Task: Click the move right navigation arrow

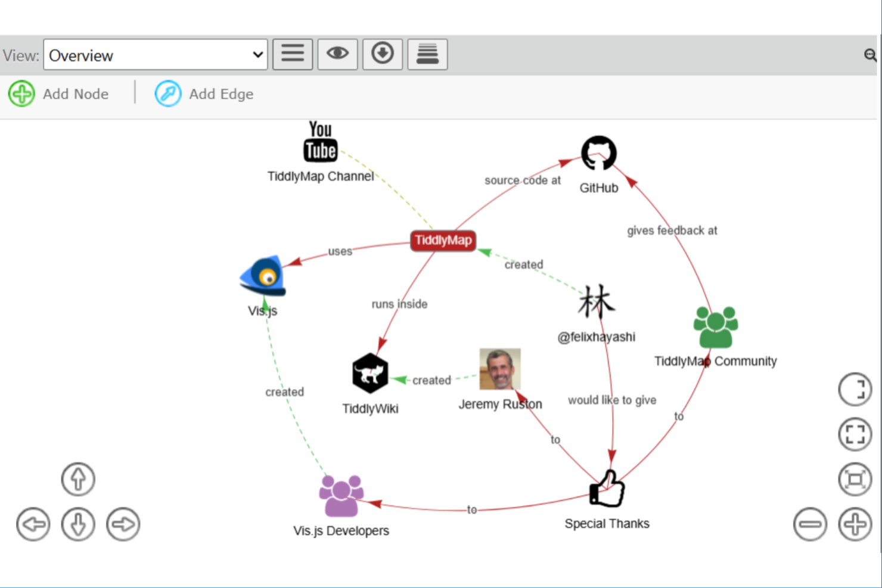Action: [x=123, y=524]
